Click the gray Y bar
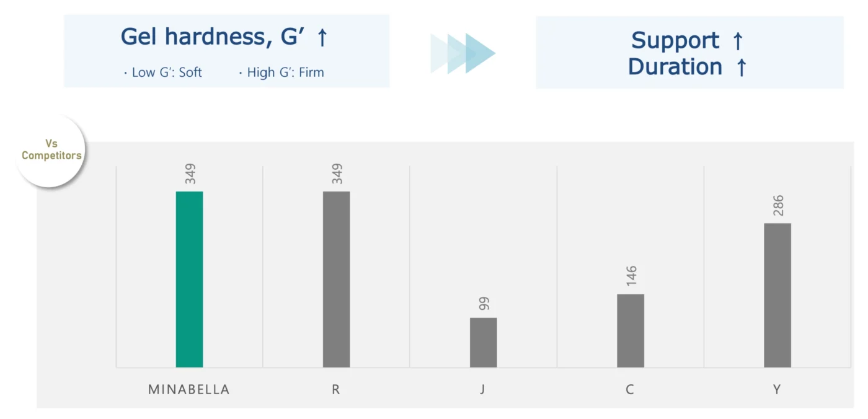 [777, 295]
